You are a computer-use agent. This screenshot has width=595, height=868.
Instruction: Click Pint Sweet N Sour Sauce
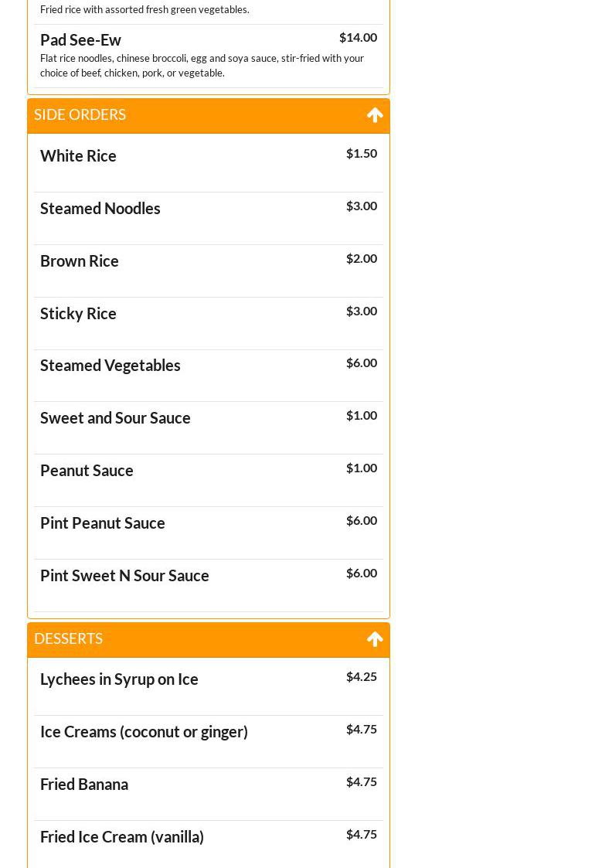tap(125, 575)
